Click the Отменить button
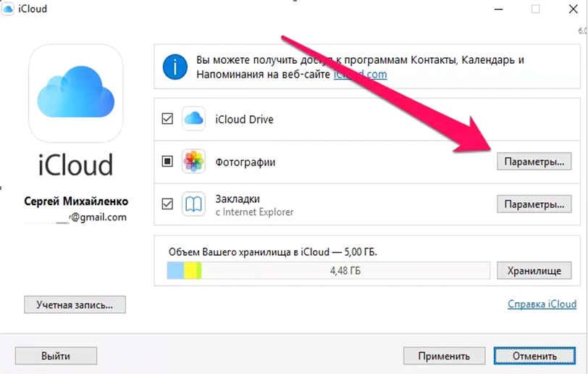 coord(534,356)
